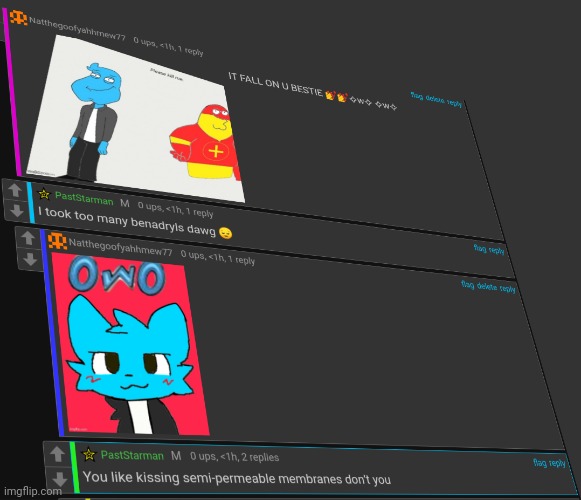Screen dimensions: 581x500
Task: Downvote the OwO cat image comment
Action: 30,259
